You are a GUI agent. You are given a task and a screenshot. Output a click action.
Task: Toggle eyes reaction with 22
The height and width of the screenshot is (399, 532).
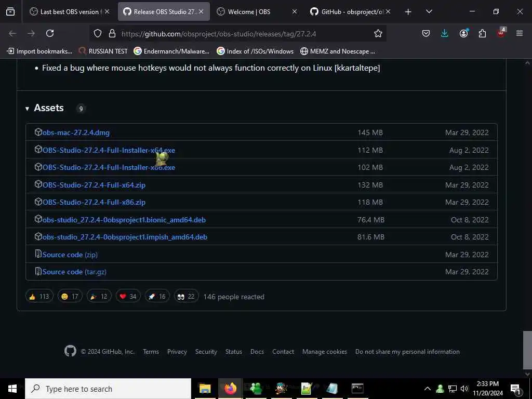pos(187,297)
